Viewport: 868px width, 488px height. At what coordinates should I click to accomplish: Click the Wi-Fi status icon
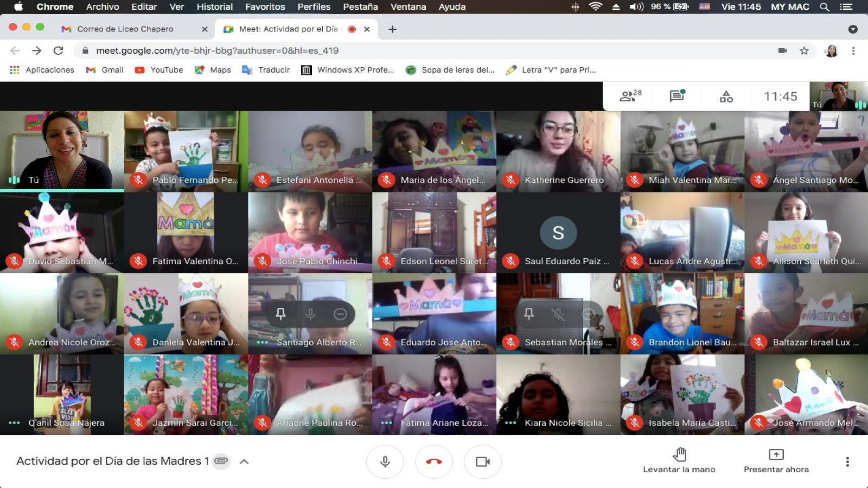[x=596, y=7]
